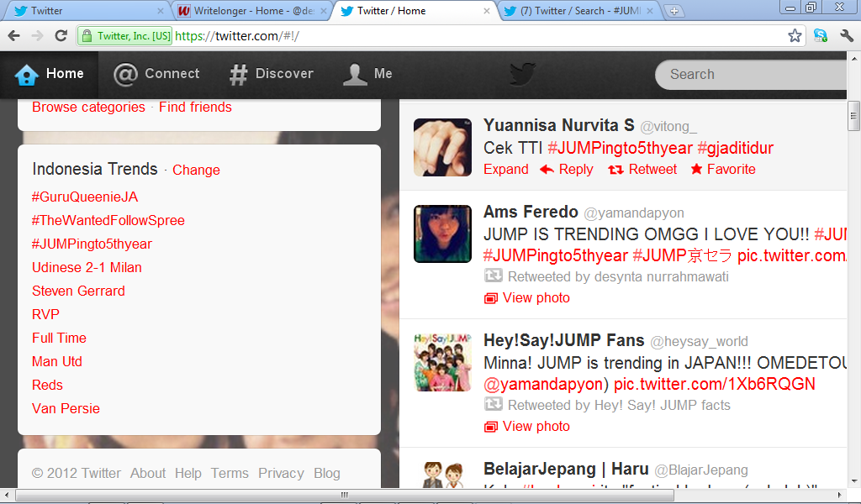The width and height of the screenshot is (861, 504).
Task: Open Chrome wrench settings menu
Action: click(x=847, y=35)
